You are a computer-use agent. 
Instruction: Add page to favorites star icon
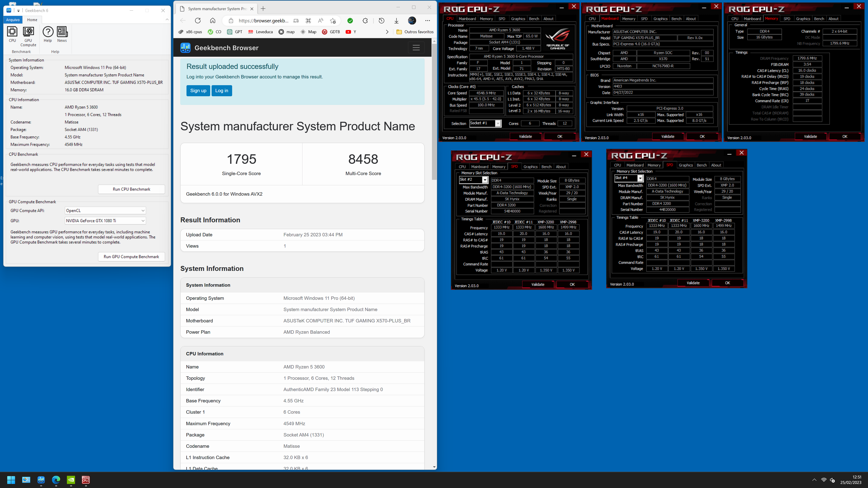[x=333, y=21]
